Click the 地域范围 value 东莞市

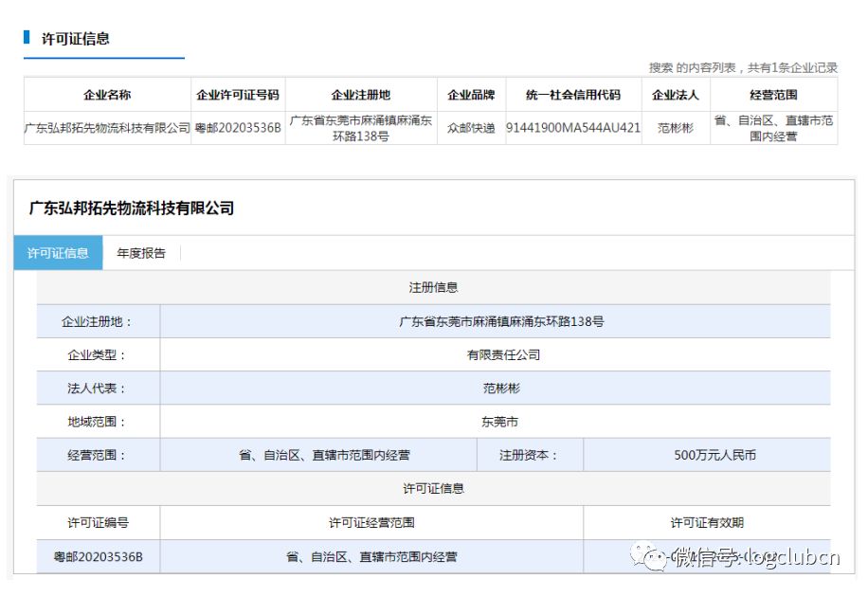coord(500,422)
